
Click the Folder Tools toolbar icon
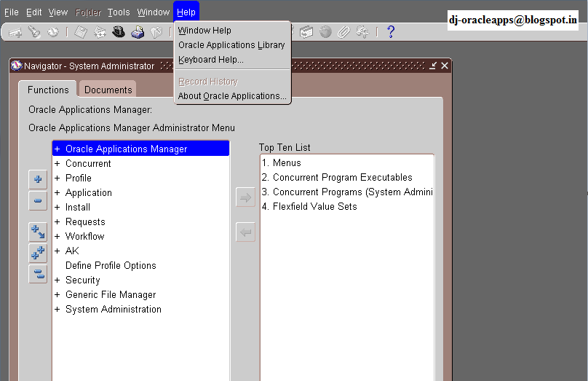[362, 32]
